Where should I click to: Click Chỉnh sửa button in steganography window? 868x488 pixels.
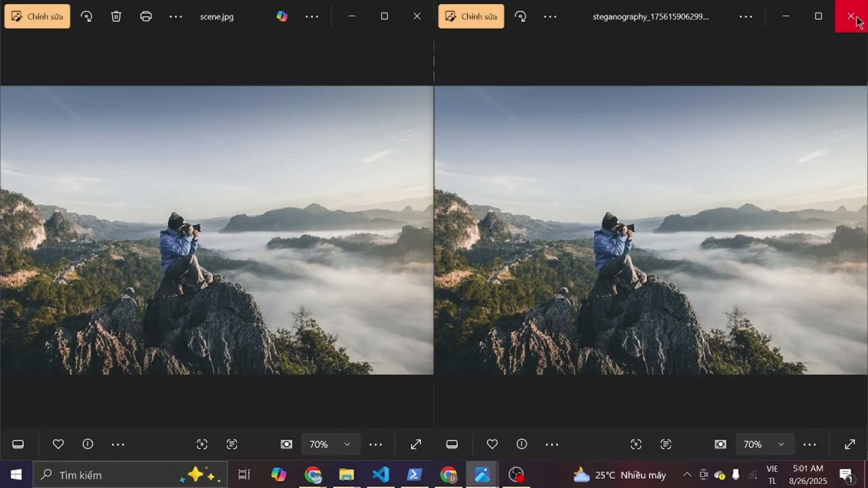(x=471, y=16)
